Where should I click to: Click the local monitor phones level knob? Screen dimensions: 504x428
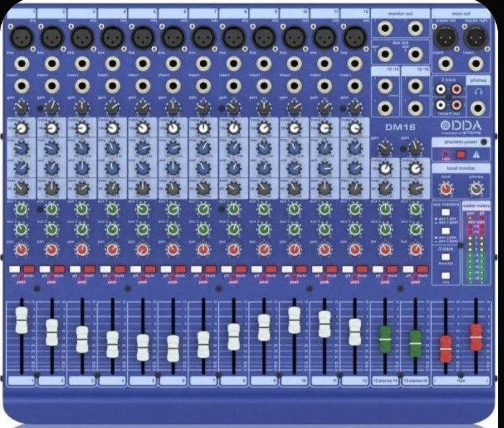pos(476,189)
